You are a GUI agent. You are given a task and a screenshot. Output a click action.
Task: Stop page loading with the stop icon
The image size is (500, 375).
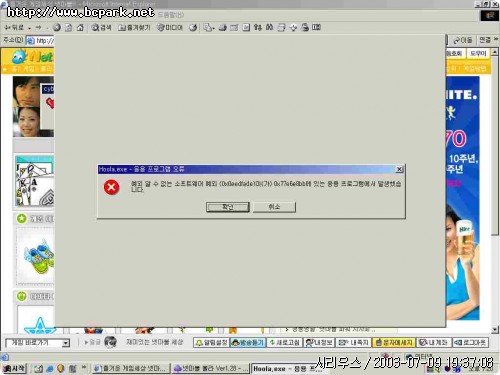[57, 27]
